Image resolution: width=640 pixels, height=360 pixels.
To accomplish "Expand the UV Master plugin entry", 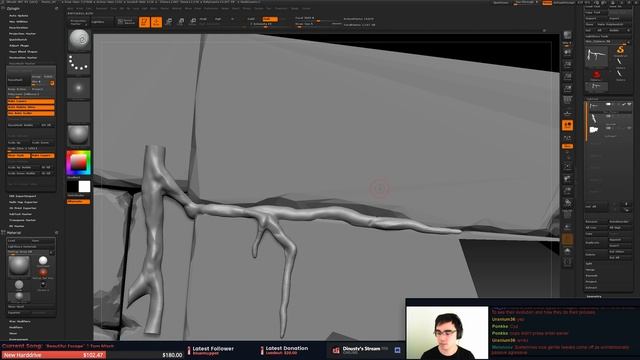I will click(x=17, y=226).
